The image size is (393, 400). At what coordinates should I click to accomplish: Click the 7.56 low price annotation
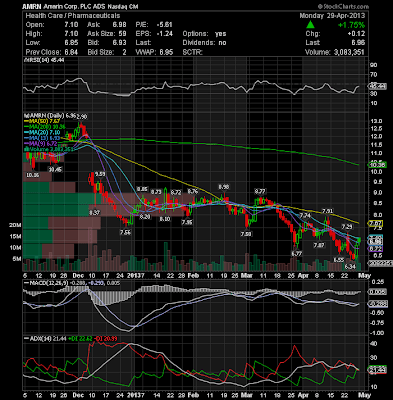tap(125, 232)
